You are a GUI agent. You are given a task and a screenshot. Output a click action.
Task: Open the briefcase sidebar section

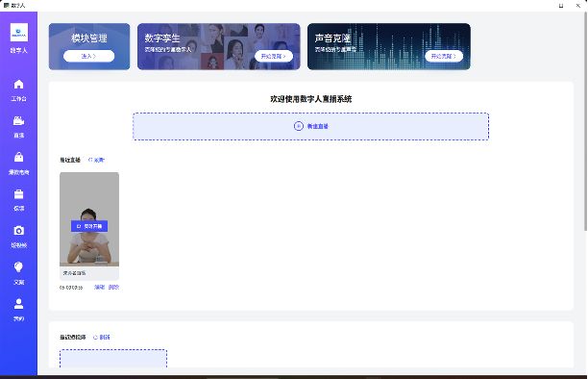[19, 200]
